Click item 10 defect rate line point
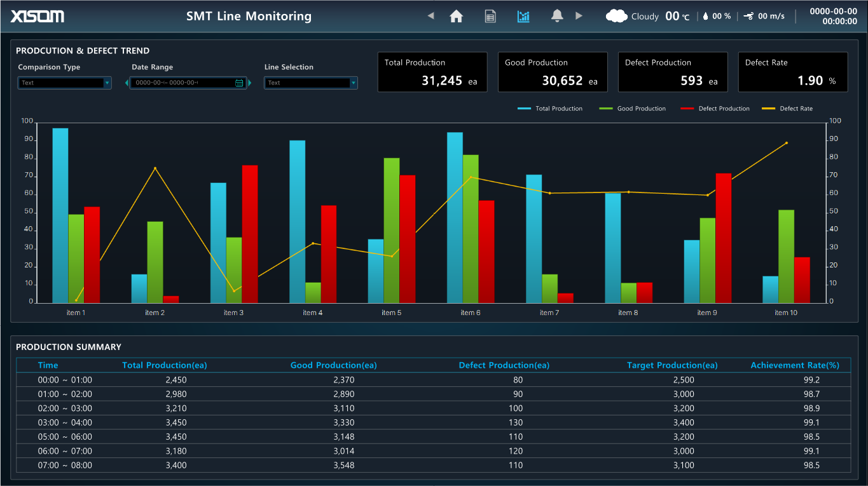 click(787, 143)
